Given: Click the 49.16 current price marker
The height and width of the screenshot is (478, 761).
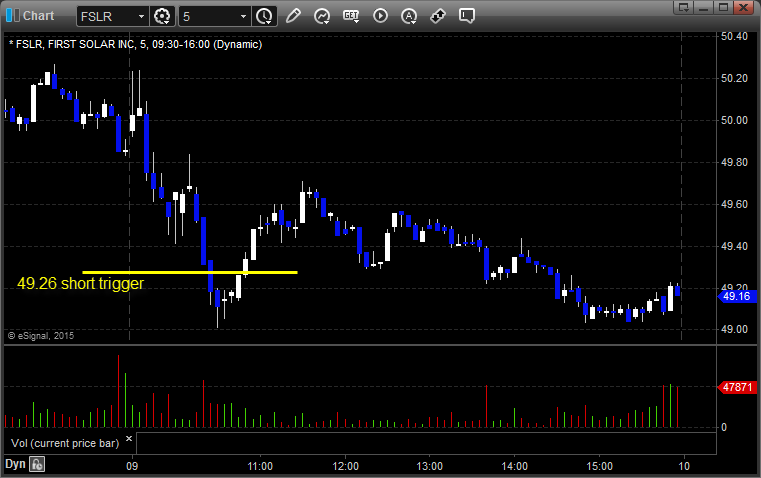Looking at the screenshot, I should (736, 296).
